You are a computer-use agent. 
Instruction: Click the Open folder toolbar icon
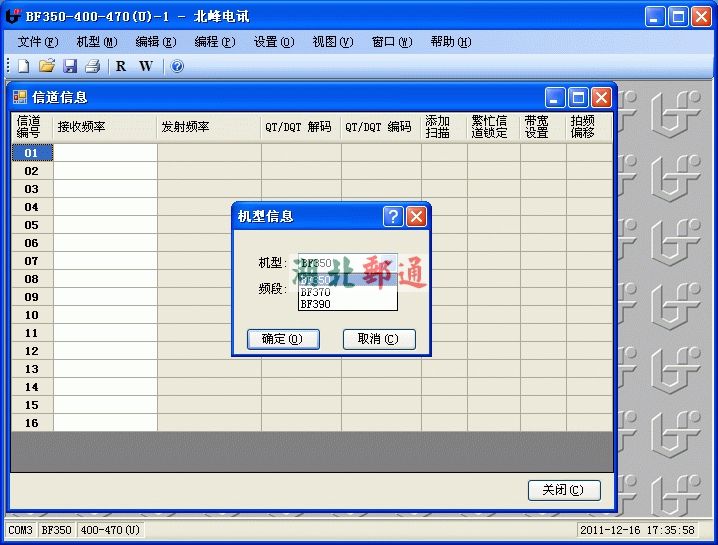coord(46,66)
